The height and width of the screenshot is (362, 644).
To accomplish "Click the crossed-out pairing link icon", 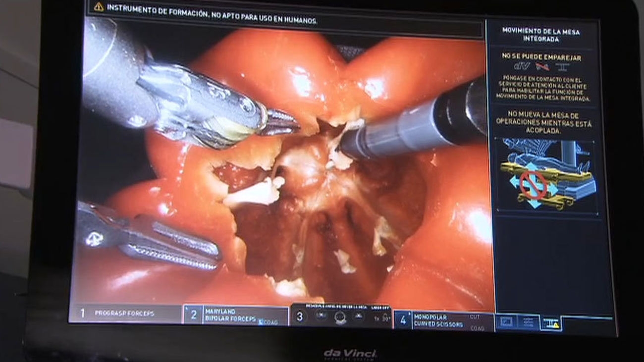I will (541, 66).
